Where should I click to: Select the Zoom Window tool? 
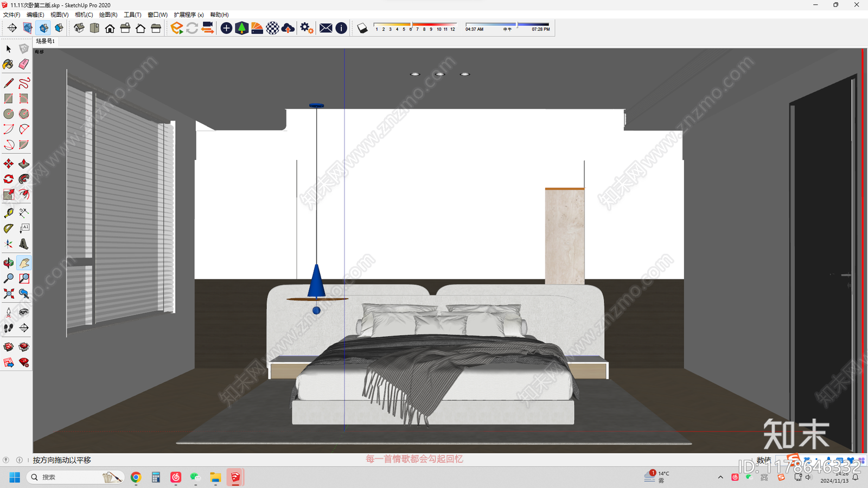[24, 278]
